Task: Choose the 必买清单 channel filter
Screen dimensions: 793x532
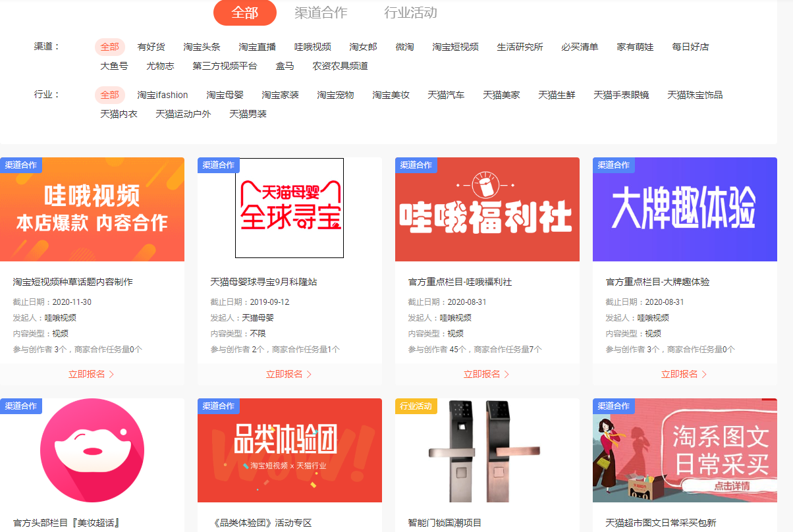Action: tap(580, 47)
